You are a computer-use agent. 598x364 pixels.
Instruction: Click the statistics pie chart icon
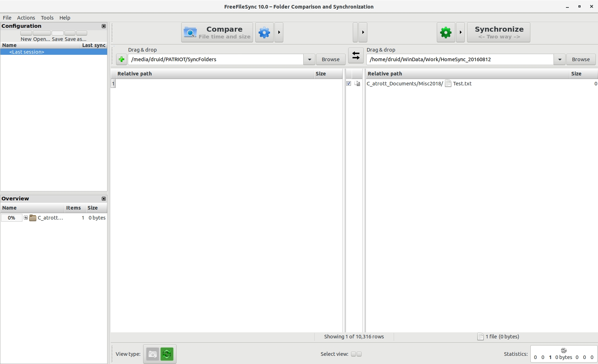[563, 350]
